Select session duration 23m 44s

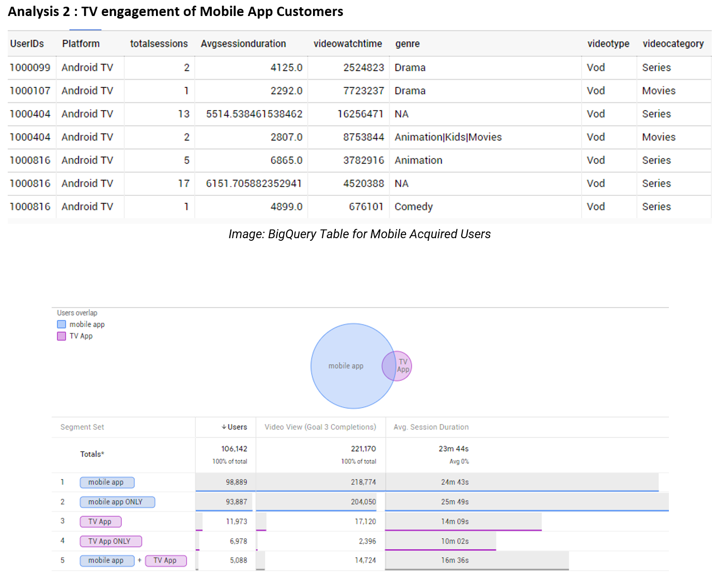(454, 449)
